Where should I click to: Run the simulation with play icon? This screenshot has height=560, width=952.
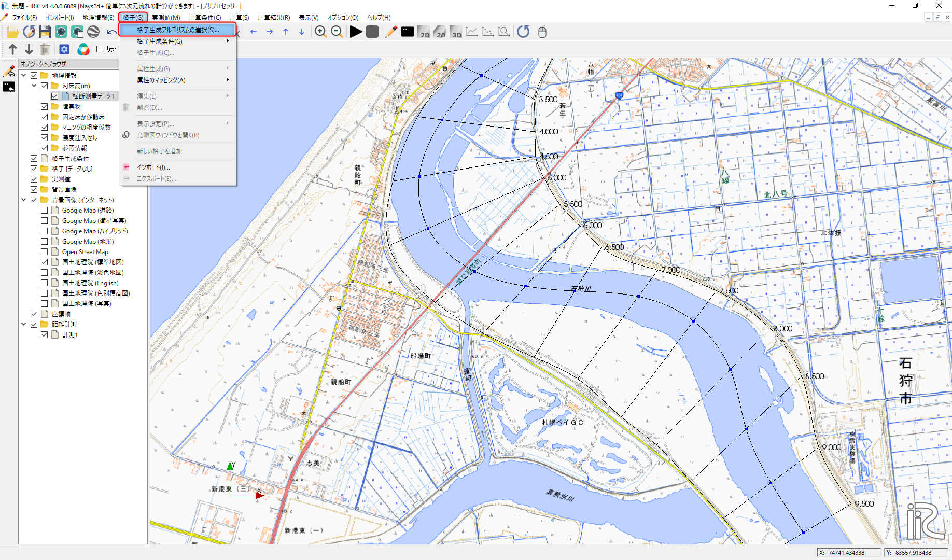pyautogui.click(x=356, y=32)
